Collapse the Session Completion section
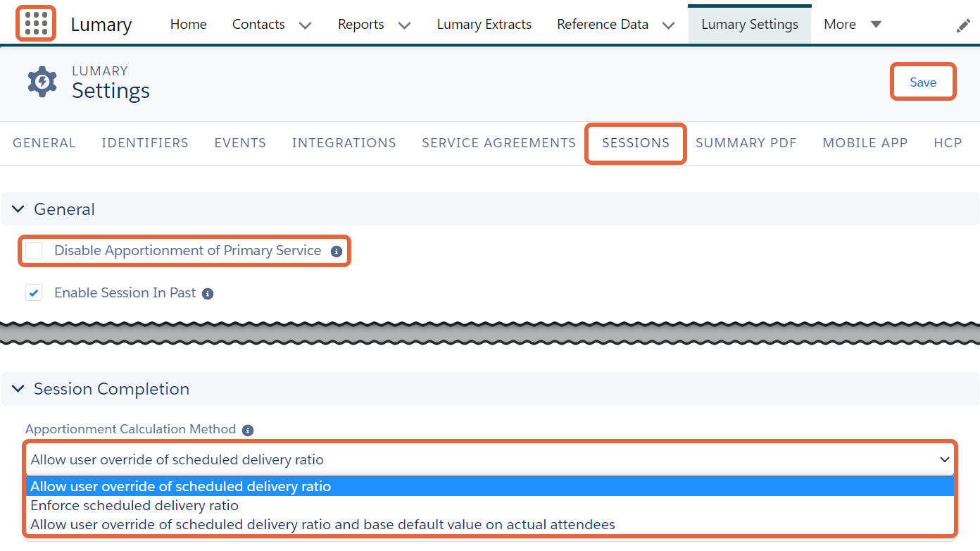980x551 pixels. (18, 389)
